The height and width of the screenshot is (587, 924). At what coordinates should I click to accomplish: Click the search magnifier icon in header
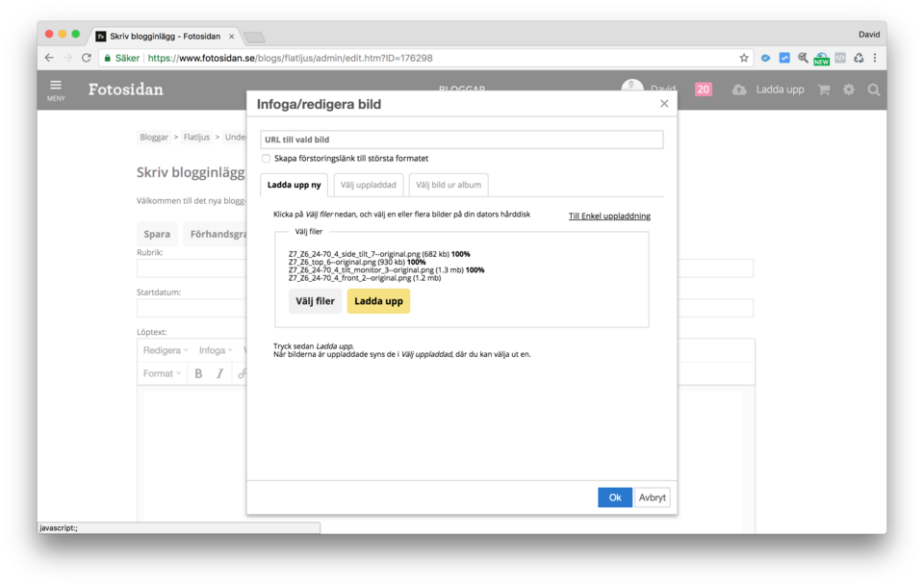[x=874, y=89]
